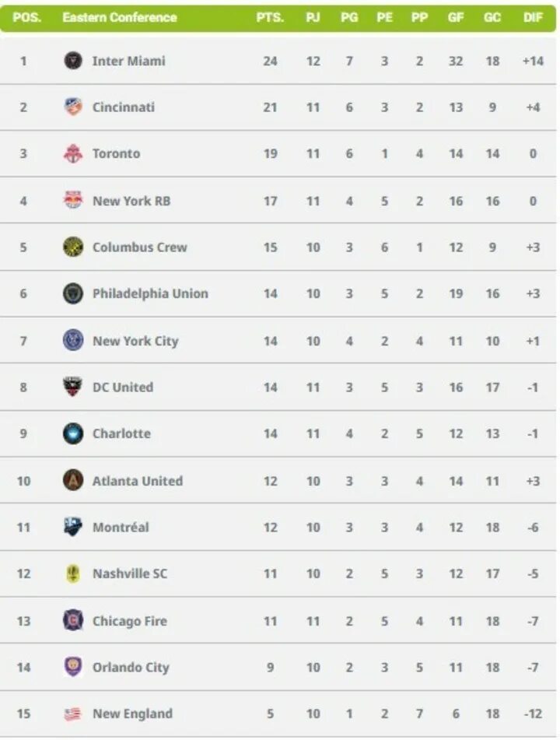Open the Chicago Fire team link
The image size is (560, 740).
130,621
